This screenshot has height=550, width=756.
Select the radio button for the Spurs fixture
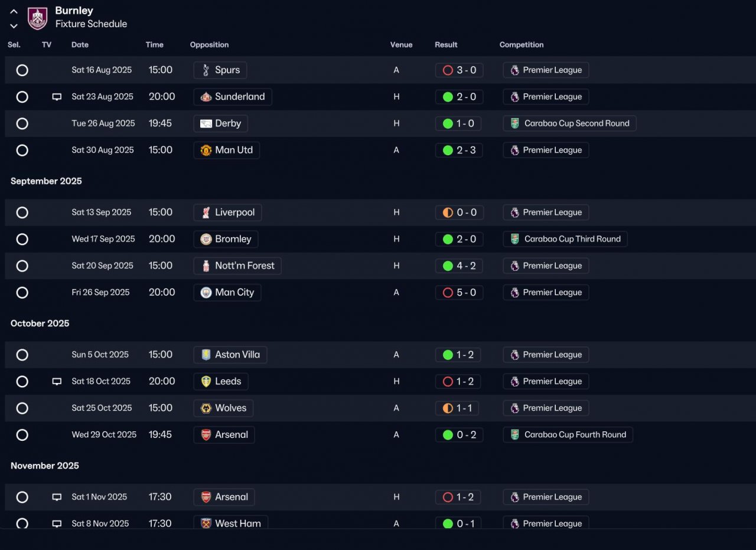pos(22,70)
